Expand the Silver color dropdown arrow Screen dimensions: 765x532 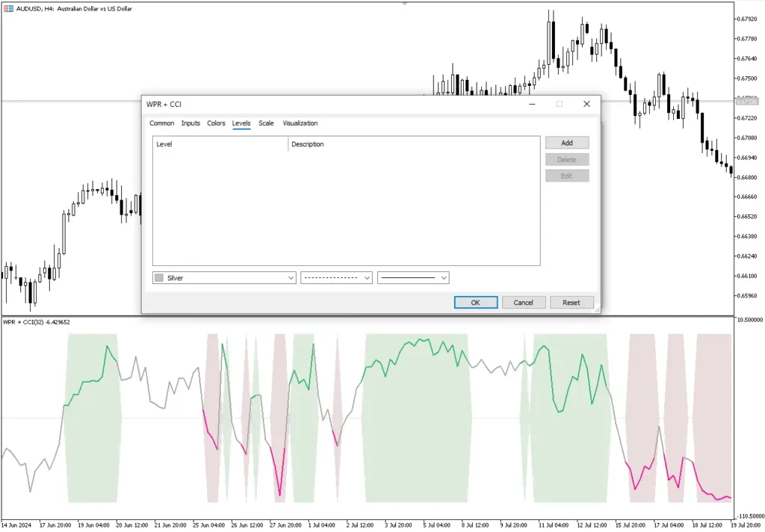(x=291, y=278)
